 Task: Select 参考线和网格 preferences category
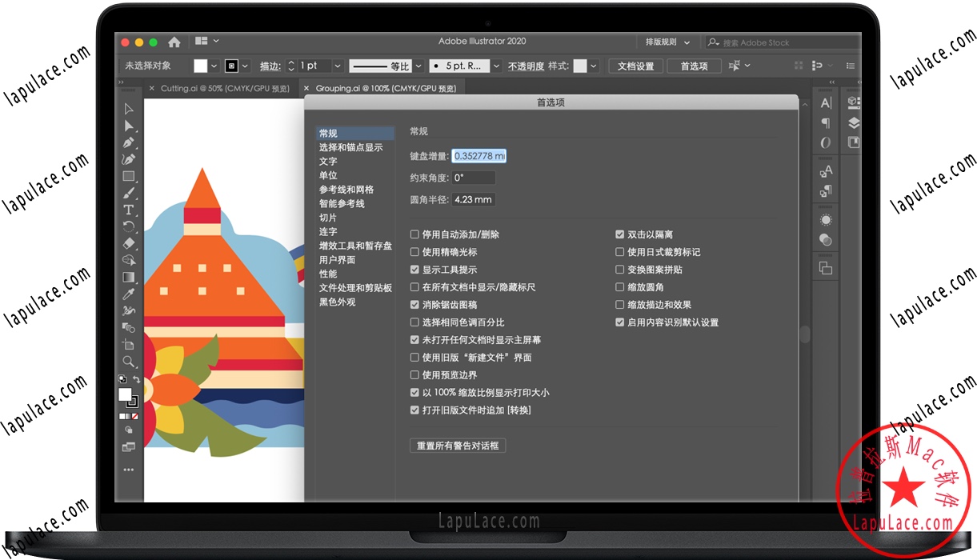click(346, 190)
